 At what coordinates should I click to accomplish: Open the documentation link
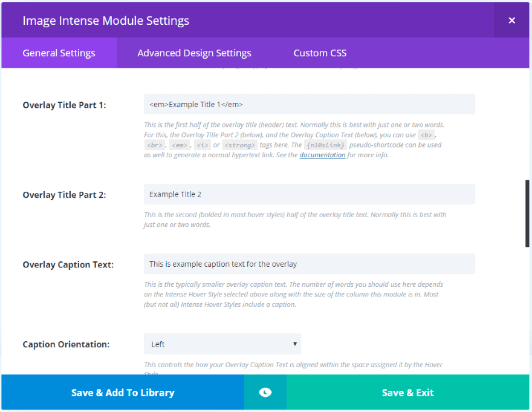point(323,155)
